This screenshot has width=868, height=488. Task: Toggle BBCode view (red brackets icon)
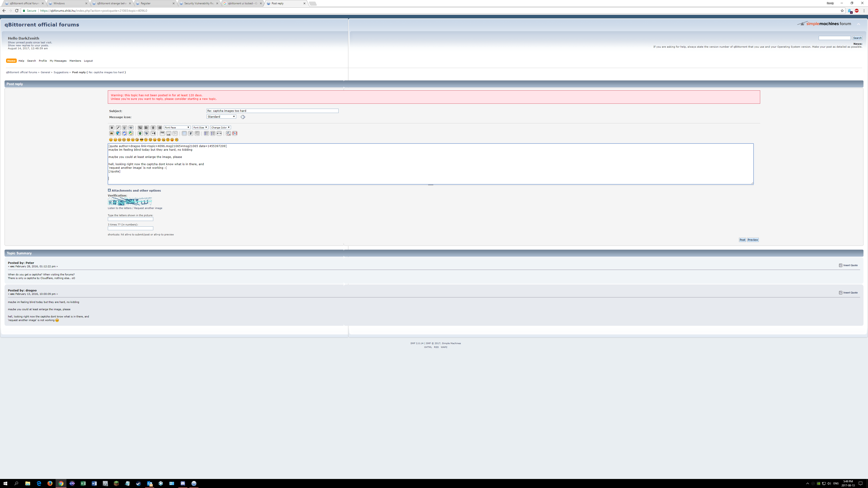[235, 133]
